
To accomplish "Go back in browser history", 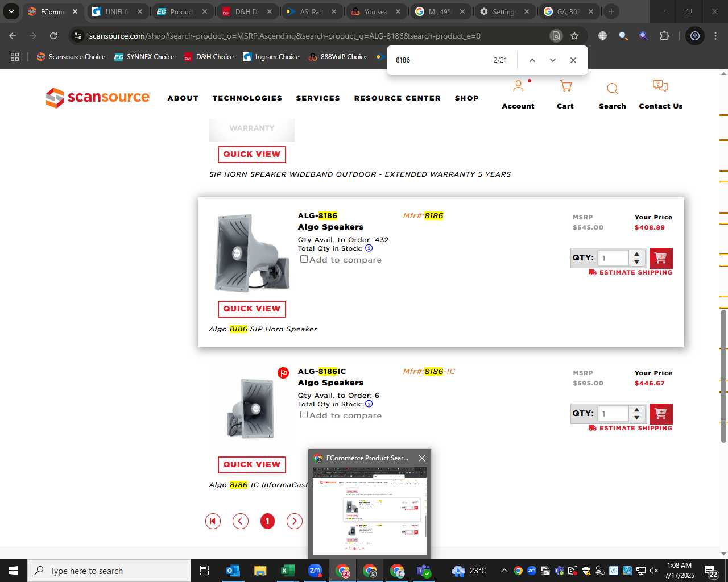I will 13,36.
